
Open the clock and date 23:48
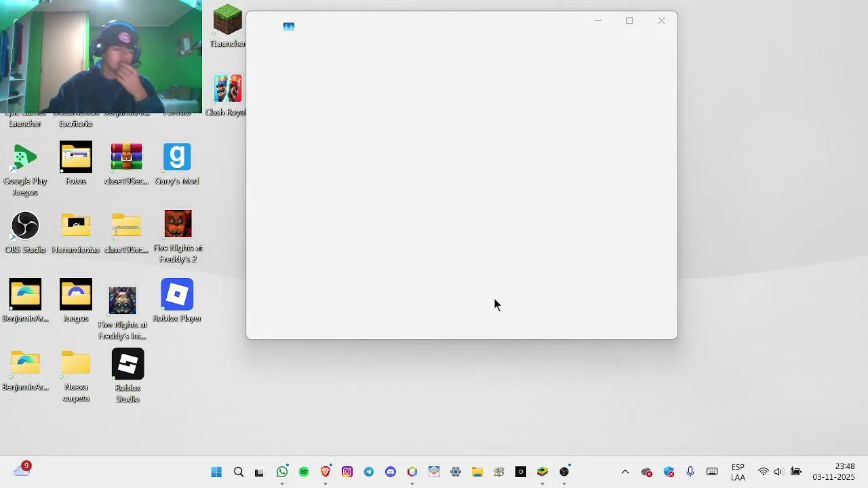(834, 472)
